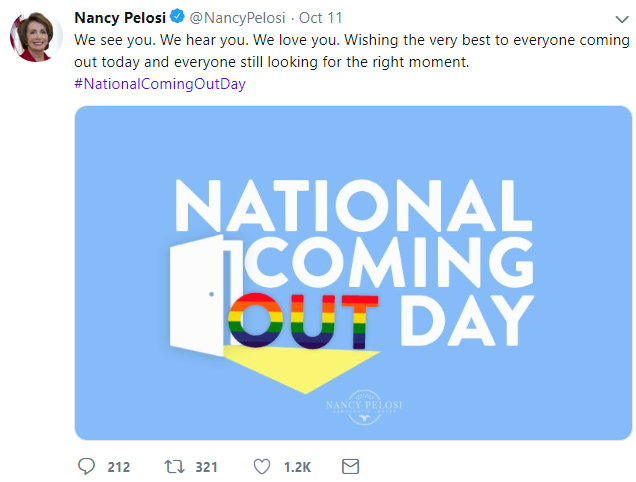Click the blue verified badge
636x482 pixels.
click(x=176, y=17)
